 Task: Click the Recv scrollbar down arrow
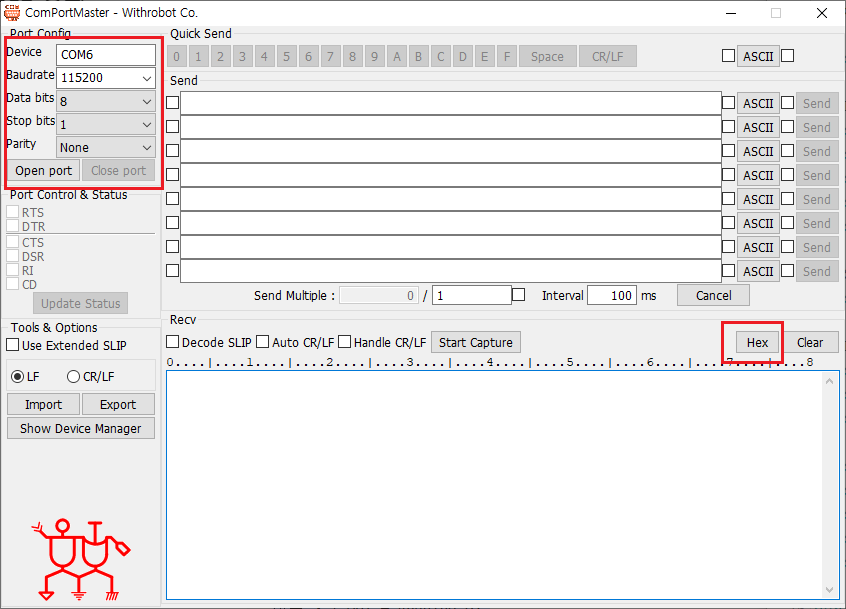tap(829, 590)
